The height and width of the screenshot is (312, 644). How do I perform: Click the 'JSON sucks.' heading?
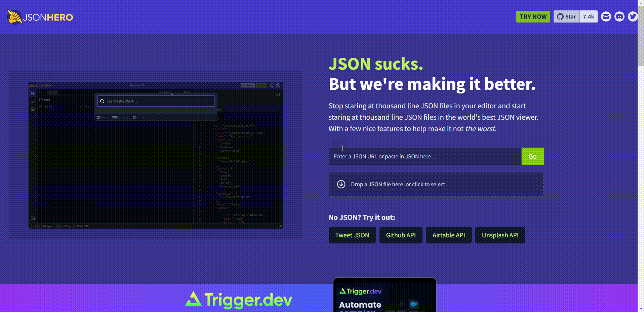376,64
